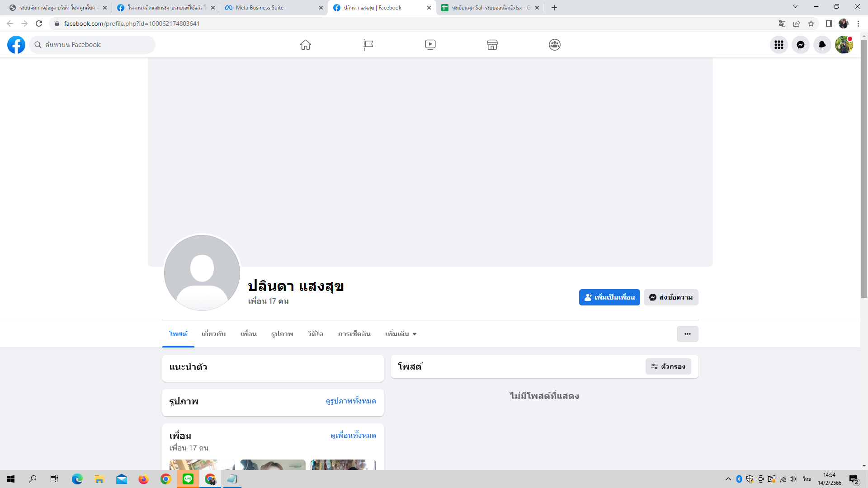This screenshot has width=868, height=488.
Task: Click the Facebook logo
Action: click(x=16, y=45)
